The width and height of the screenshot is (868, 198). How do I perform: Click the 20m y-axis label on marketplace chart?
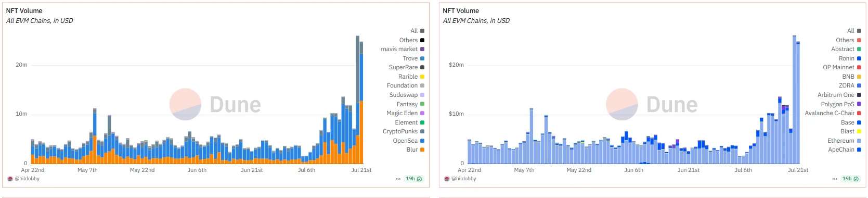21,65
